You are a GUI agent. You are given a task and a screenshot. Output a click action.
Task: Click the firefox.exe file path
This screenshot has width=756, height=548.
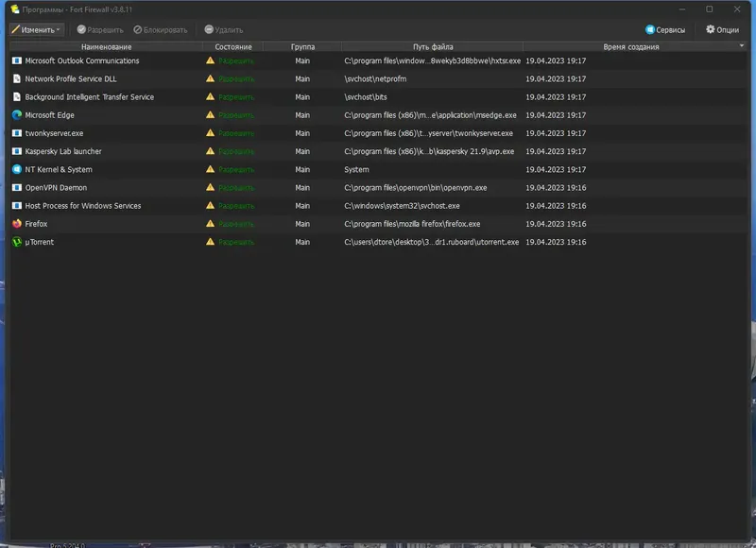coord(412,224)
